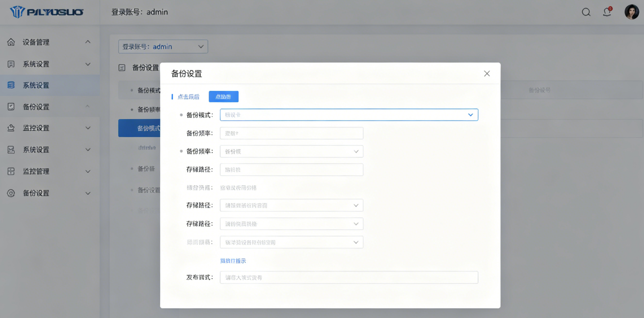The height and width of the screenshot is (318, 644).
Task: Click the icon beside highlighted 系统设置
Action: point(11,85)
